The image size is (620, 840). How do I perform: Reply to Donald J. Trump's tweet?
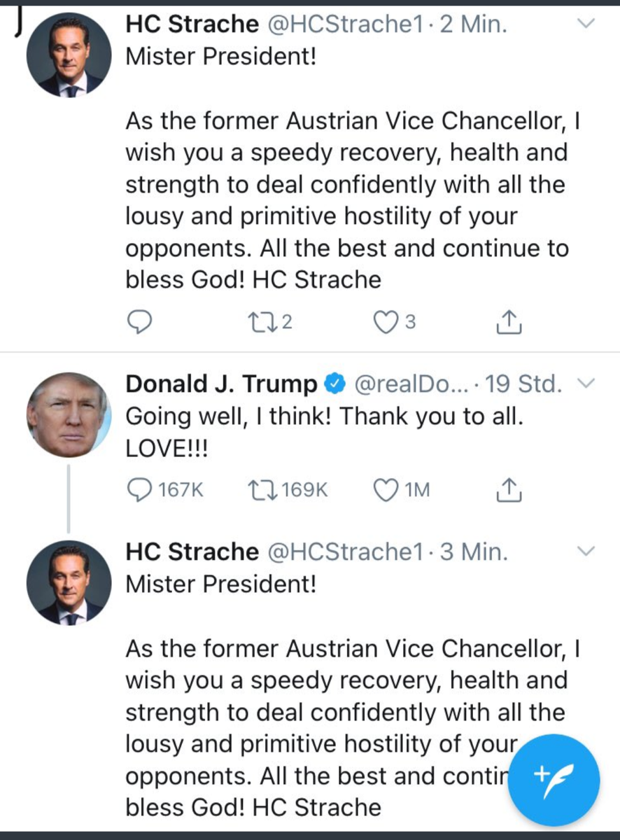pos(142,490)
